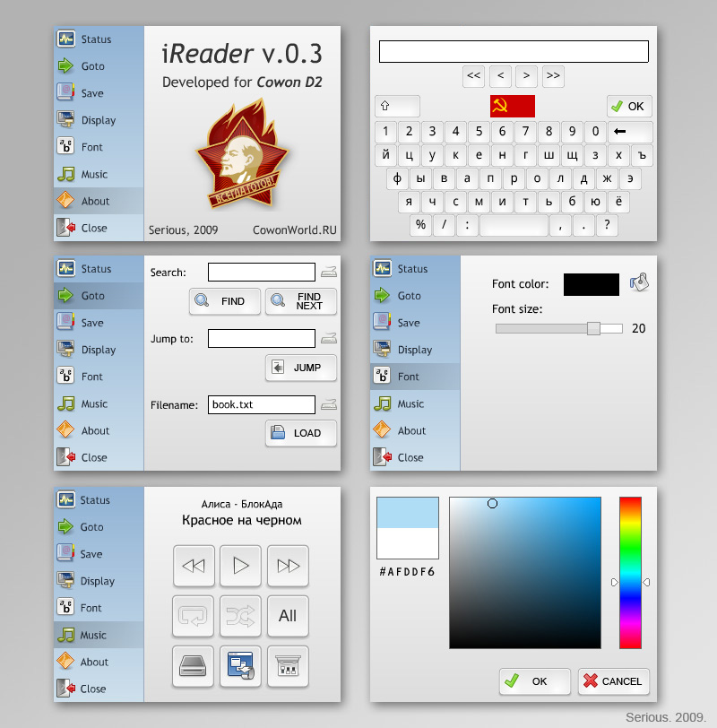Screen dimensions: 717x728
Task: Open Status in the About panel sidebar
Action: [99, 39]
